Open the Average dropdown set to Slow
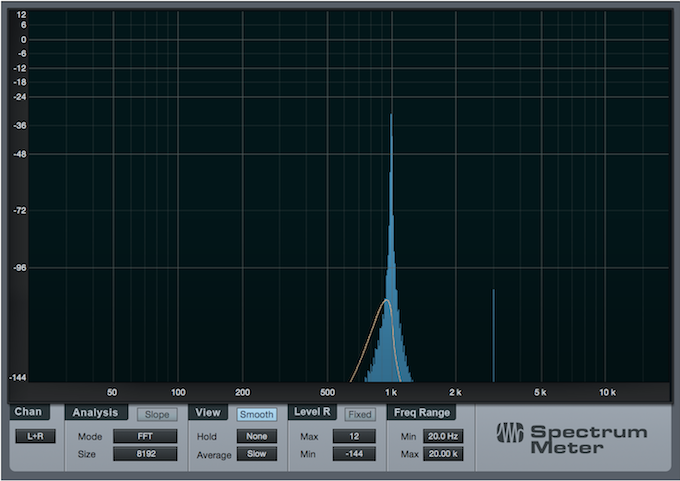 (x=257, y=454)
